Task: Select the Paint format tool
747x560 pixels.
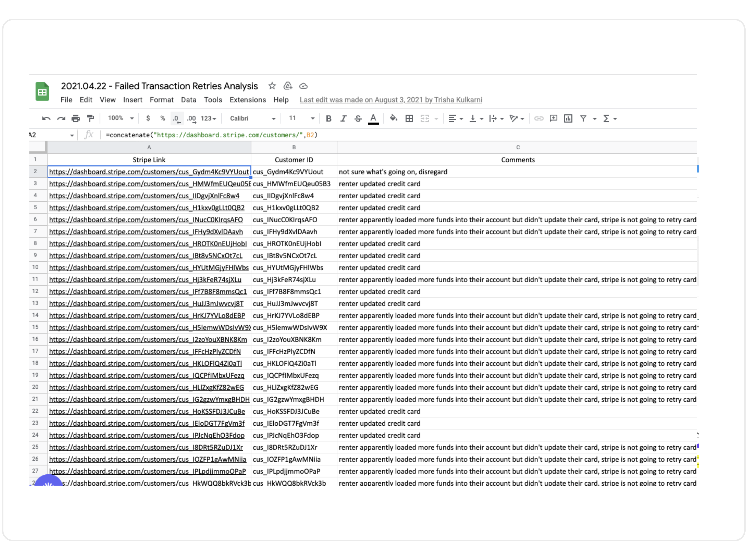Action: click(x=91, y=119)
